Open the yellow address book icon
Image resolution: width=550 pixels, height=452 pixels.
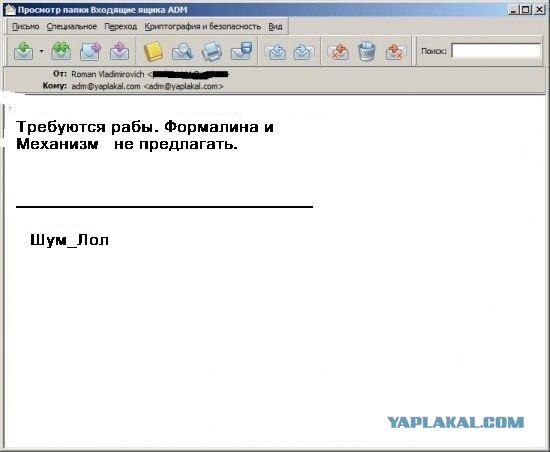coord(153,51)
